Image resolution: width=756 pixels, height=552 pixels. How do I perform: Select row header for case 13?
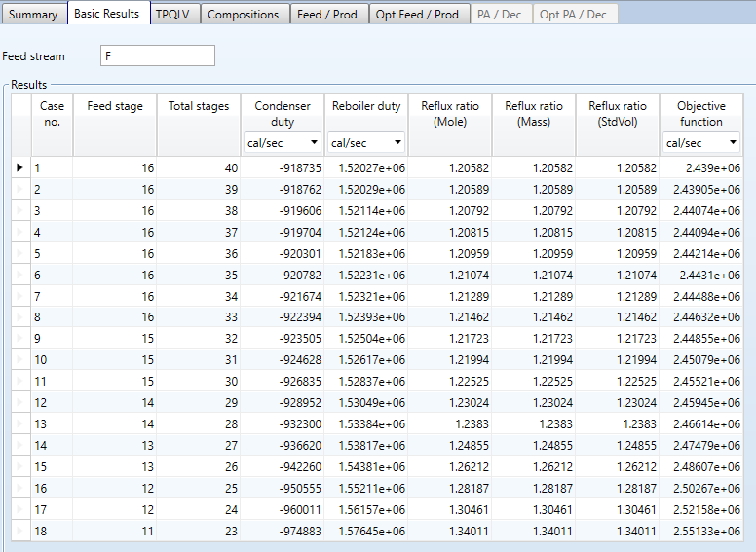point(20,423)
